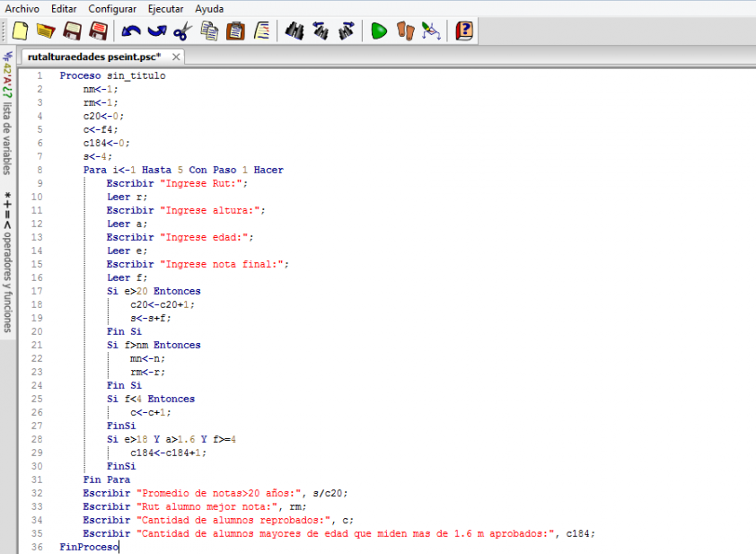
Task: Click the line 'c184<-0;' on line 6
Action: pyautogui.click(x=106, y=143)
